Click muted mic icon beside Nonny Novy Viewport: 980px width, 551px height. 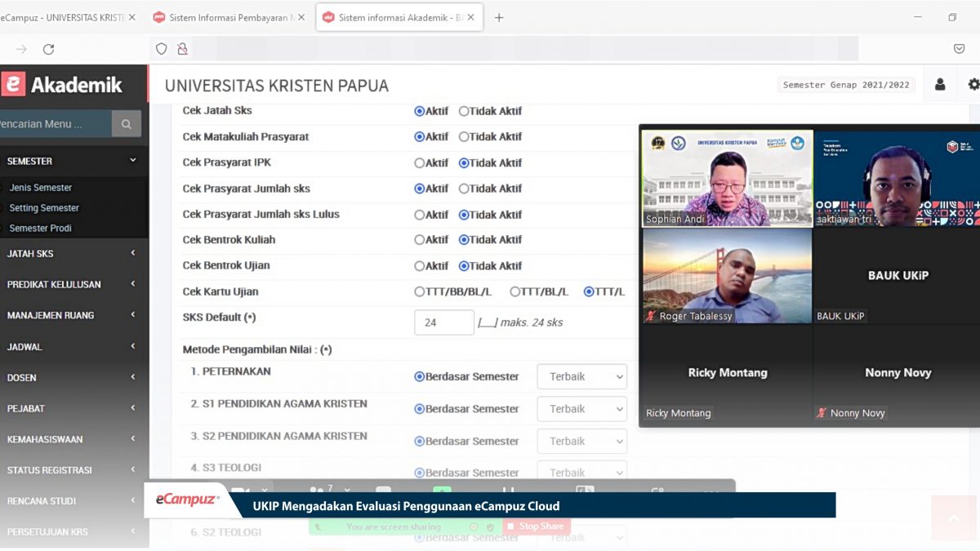click(x=822, y=413)
